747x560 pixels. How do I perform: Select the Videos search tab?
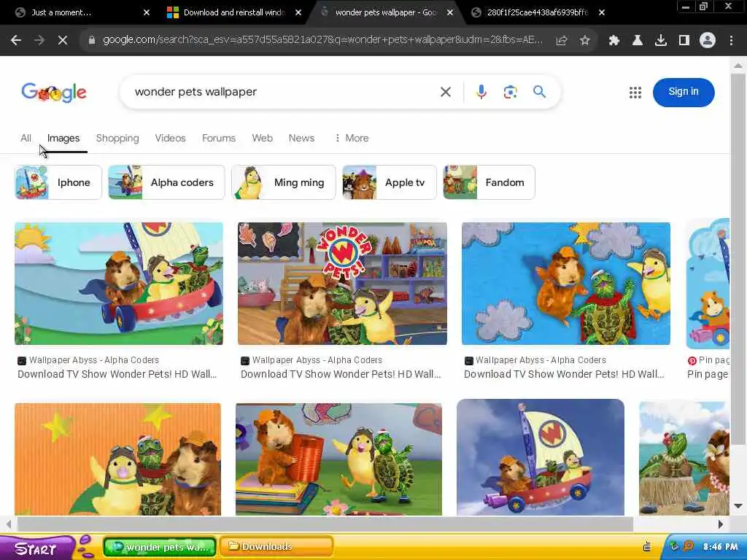click(170, 138)
